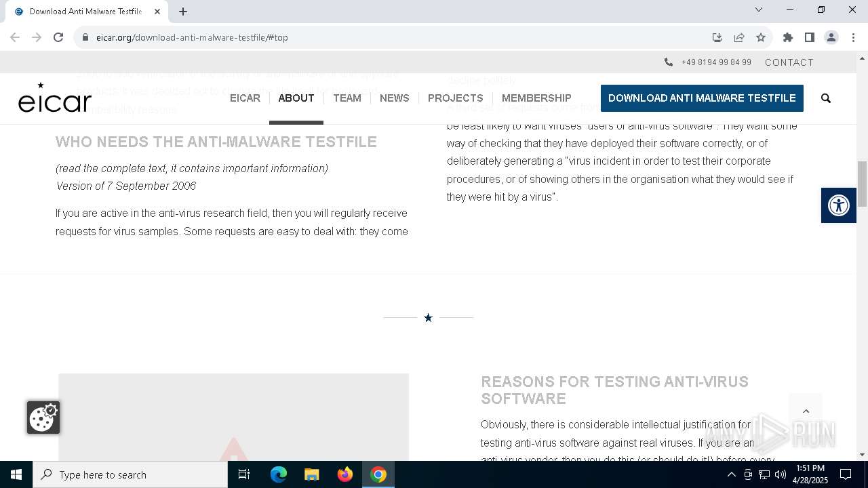
Task: Click the browser back arrow
Action: [15, 37]
